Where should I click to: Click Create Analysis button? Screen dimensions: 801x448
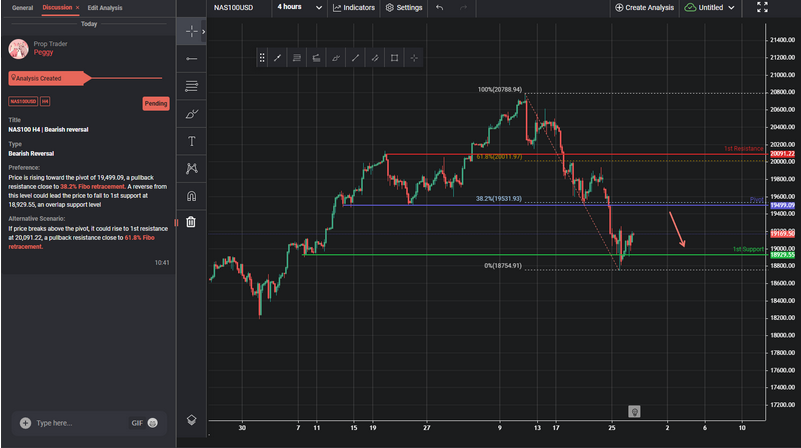644,8
